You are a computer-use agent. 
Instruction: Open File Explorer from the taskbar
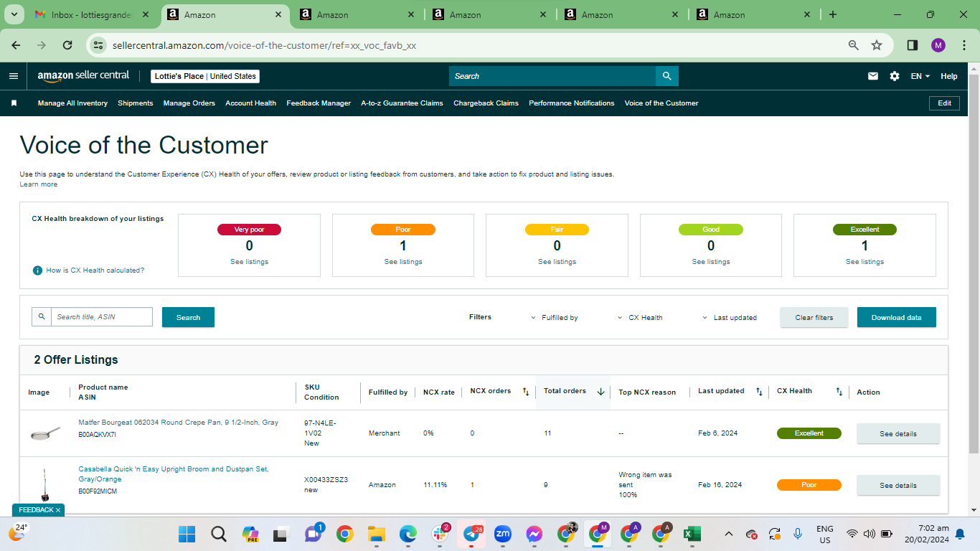[x=377, y=534]
